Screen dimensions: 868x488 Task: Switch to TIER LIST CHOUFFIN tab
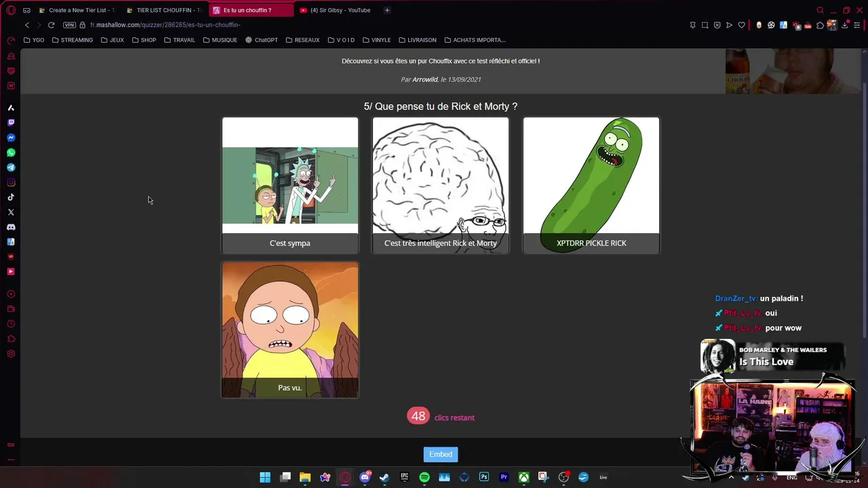point(165,10)
